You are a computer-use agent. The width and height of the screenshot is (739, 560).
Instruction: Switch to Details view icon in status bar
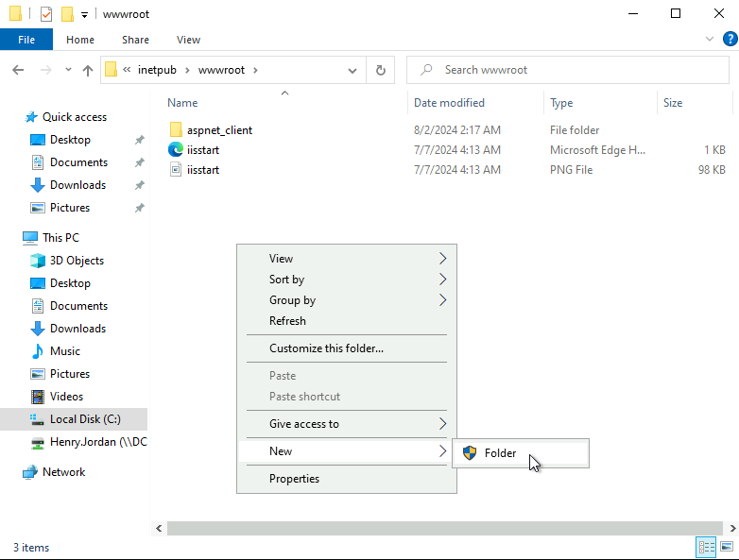[x=706, y=548]
